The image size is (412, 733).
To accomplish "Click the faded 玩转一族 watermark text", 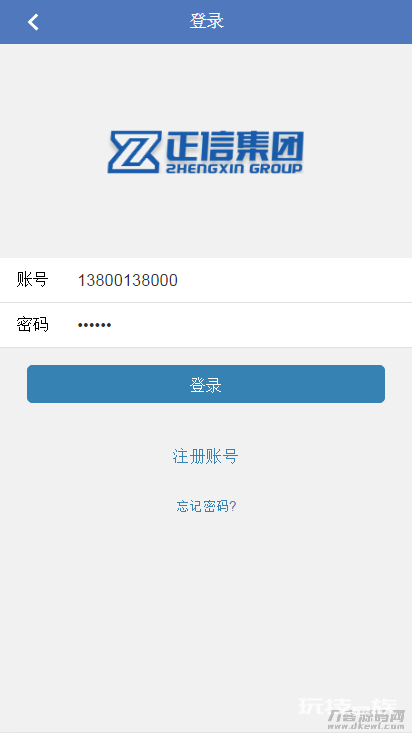I will click(x=348, y=706).
